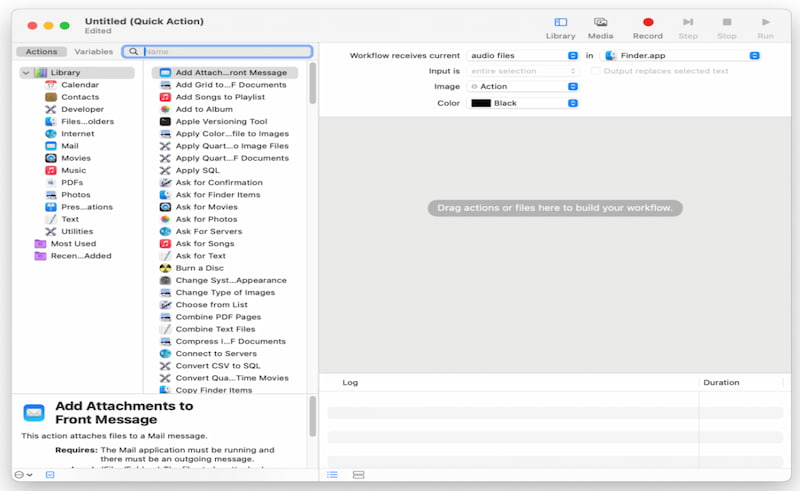800x491 pixels.
Task: Select the Internet category icon
Action: 51,134
